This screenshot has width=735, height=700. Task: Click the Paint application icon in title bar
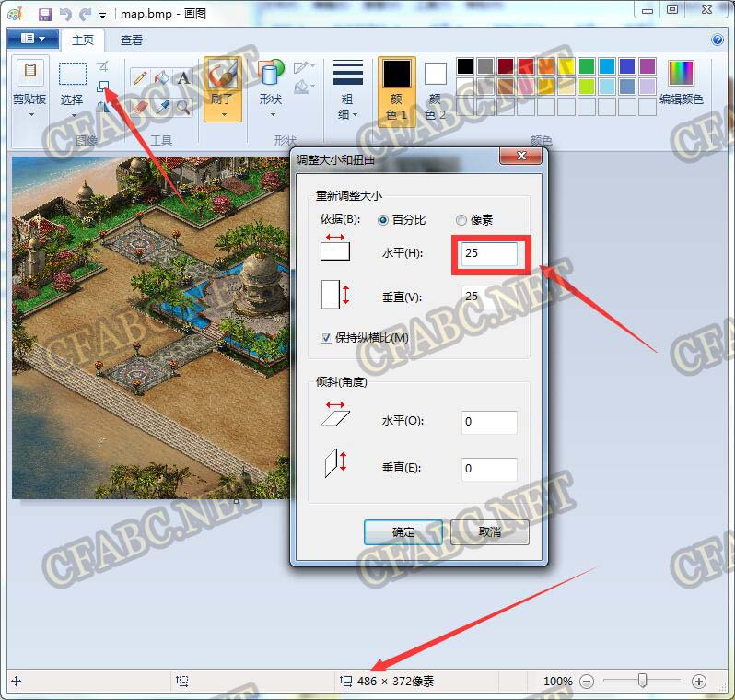click(15, 14)
